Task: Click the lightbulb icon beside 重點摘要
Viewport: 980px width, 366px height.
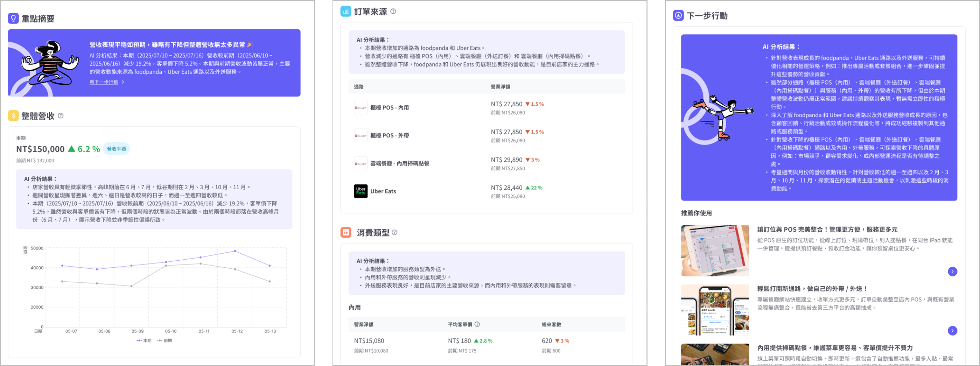Action: coord(13,18)
